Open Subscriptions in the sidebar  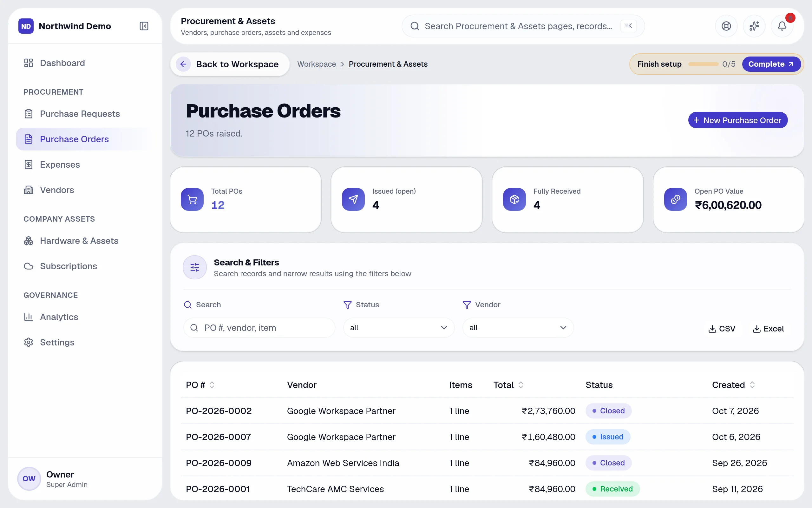point(85,266)
